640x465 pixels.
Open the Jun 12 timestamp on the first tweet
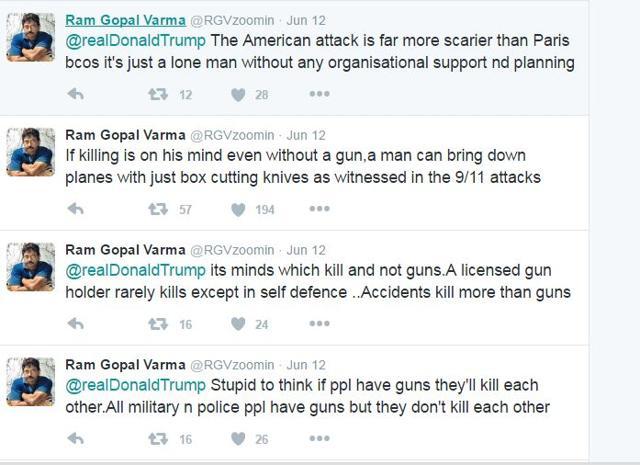click(306, 21)
